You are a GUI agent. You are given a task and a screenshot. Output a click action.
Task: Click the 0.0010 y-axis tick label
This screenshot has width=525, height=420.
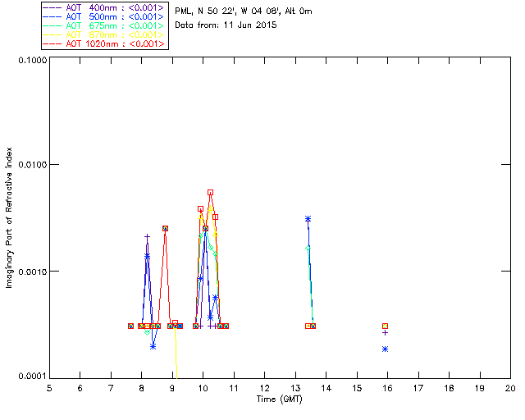click(33, 271)
